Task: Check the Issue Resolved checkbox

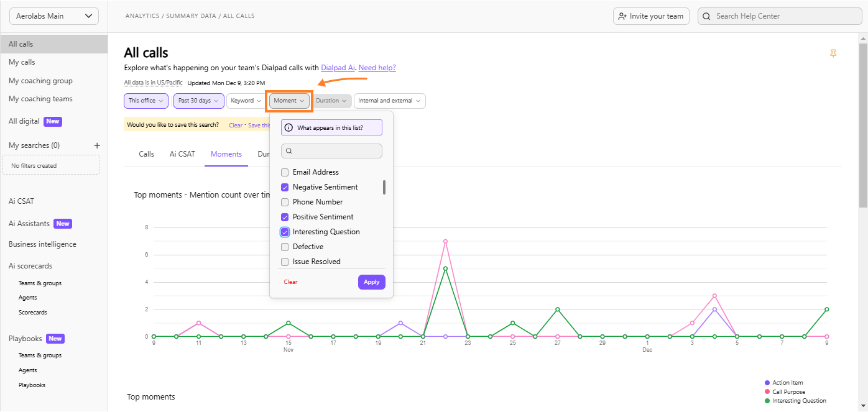Action: [285, 262]
